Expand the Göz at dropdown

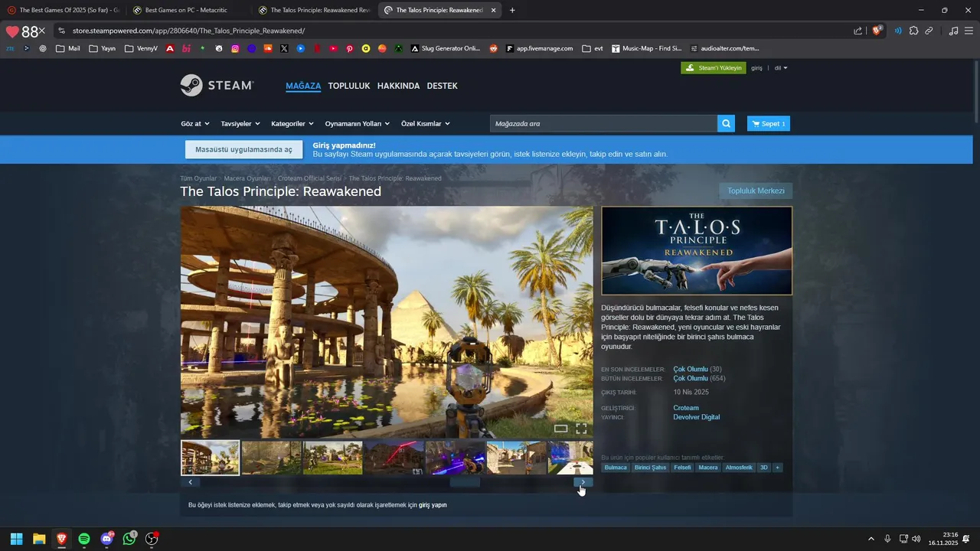click(195, 123)
